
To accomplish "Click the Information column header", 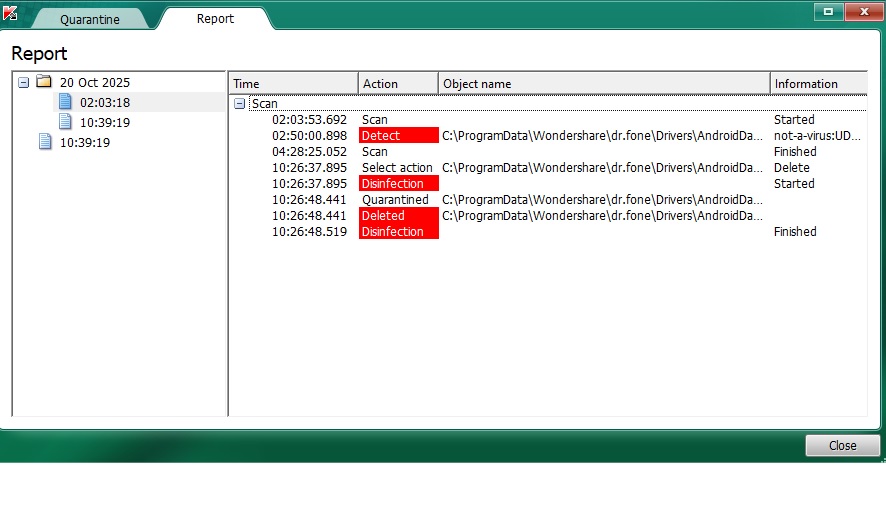I will click(816, 84).
